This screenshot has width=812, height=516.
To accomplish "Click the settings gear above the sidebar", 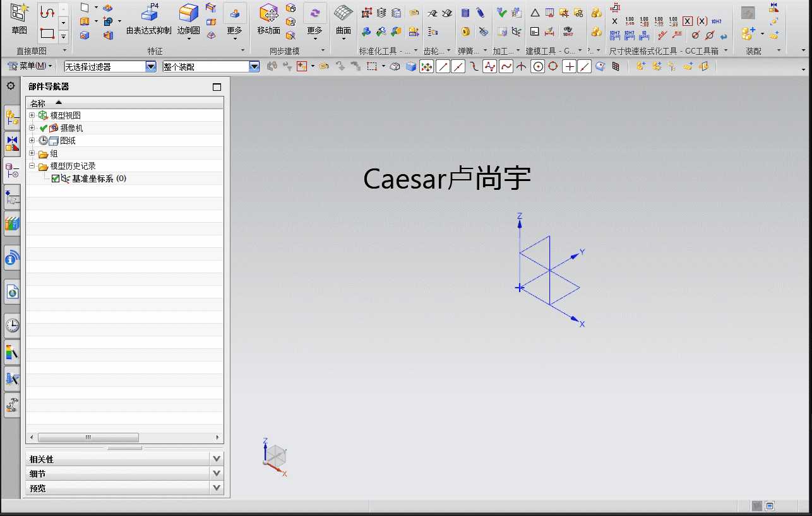I will pos(11,86).
